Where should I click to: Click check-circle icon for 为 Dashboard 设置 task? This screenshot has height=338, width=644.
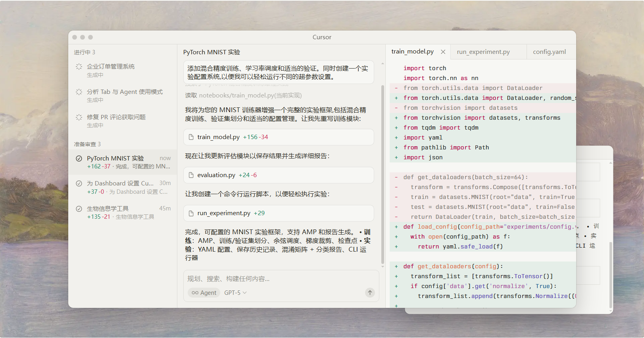pyautogui.click(x=79, y=183)
